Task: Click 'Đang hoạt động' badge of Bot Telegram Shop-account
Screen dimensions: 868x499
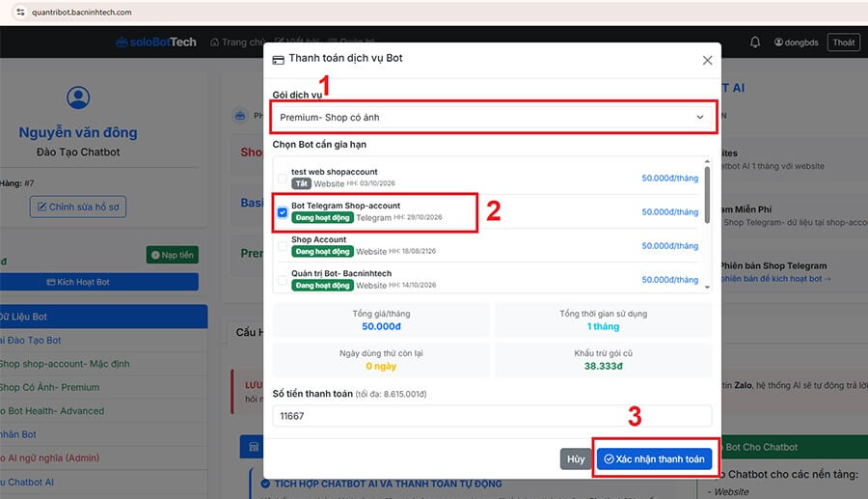Action: pos(323,218)
